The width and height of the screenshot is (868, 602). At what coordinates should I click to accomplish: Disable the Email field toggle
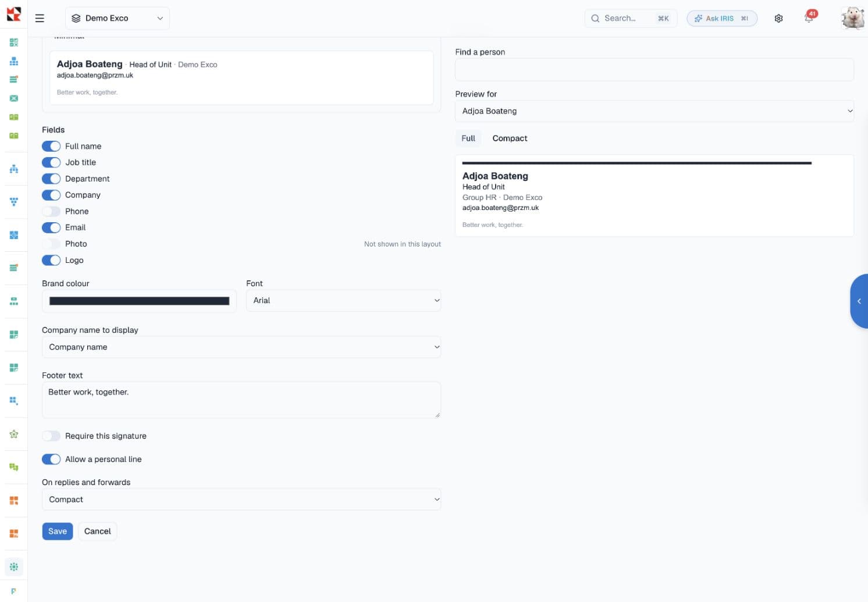click(51, 227)
